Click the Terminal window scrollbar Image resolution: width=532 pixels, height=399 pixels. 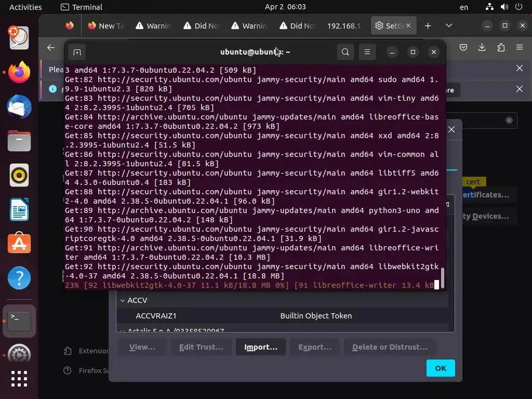click(x=443, y=277)
